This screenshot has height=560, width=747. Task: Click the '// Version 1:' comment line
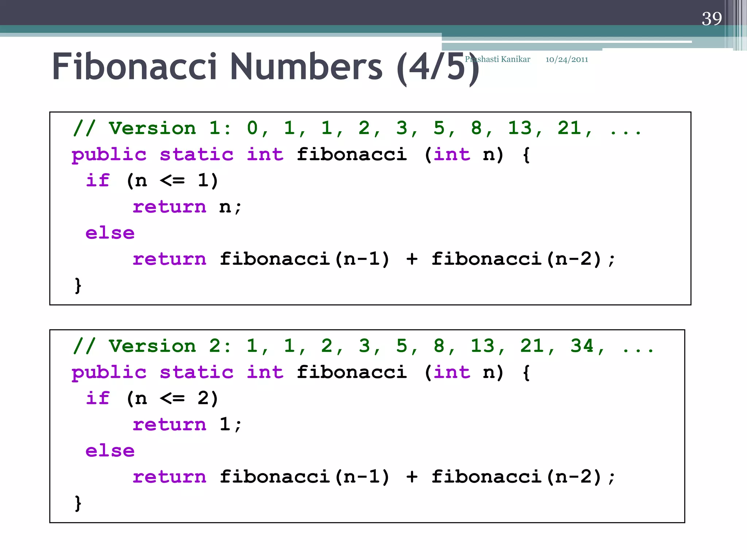(x=357, y=128)
